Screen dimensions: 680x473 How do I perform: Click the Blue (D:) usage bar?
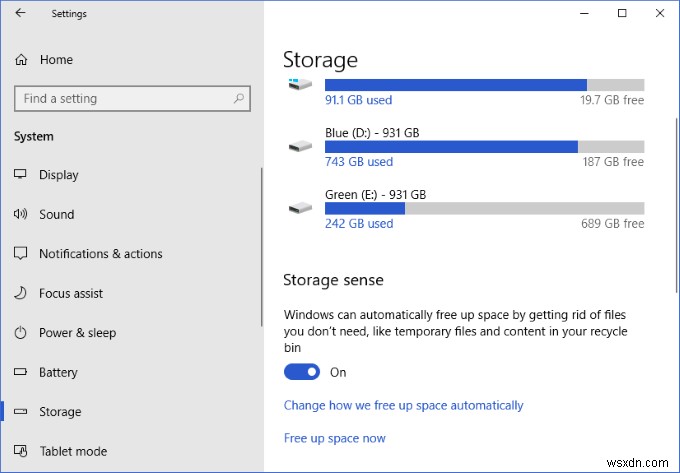click(484, 147)
